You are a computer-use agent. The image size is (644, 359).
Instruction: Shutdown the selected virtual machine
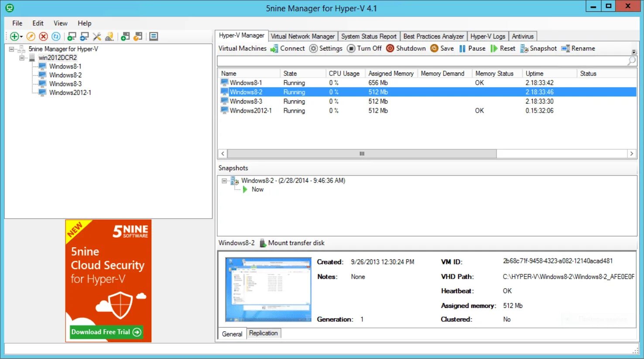[406, 48]
